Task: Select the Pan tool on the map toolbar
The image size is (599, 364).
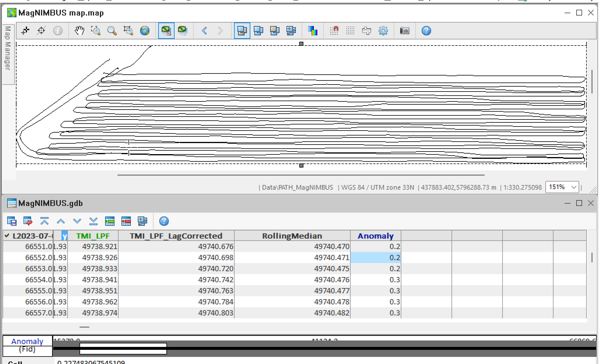Action: (x=79, y=31)
